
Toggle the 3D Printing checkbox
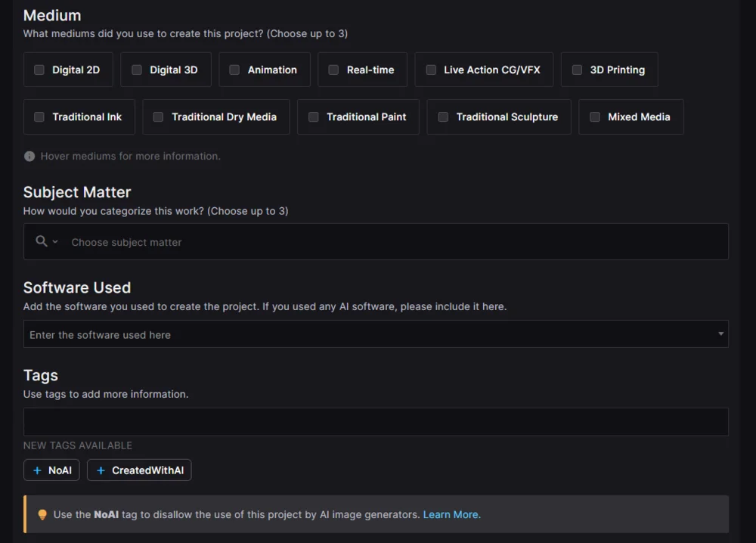[x=577, y=70]
